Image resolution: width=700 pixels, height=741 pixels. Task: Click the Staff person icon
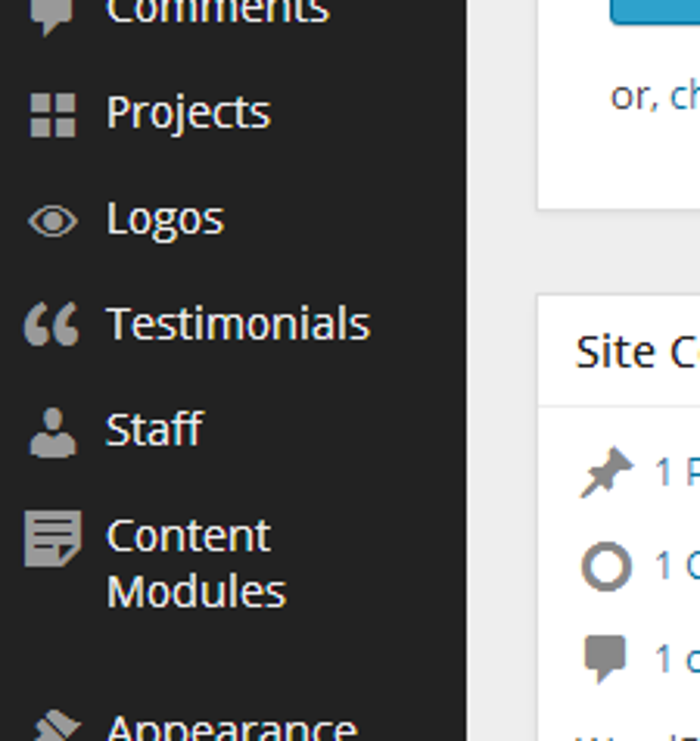pos(53,433)
